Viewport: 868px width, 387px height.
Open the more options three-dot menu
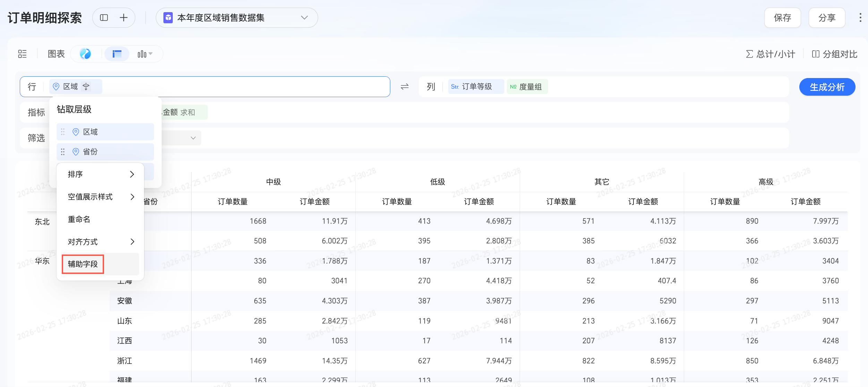click(860, 18)
